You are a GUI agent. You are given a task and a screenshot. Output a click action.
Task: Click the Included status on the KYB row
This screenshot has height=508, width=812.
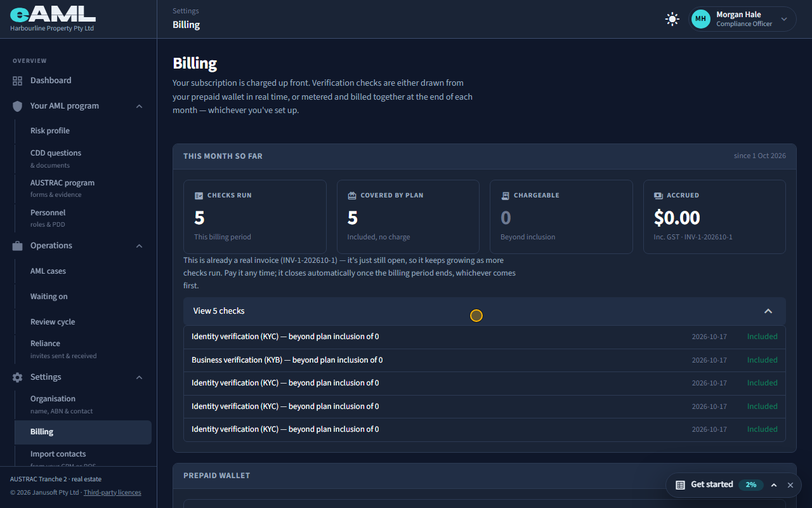(763, 360)
